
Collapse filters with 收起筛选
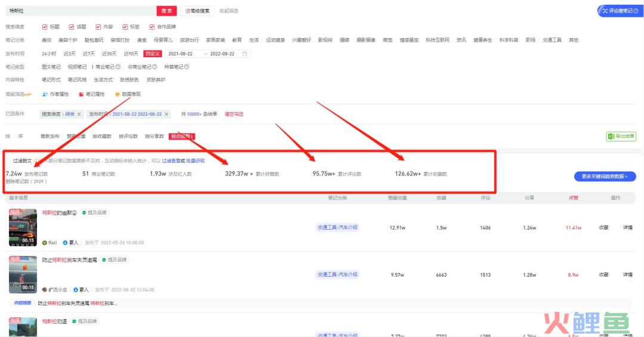tap(228, 11)
